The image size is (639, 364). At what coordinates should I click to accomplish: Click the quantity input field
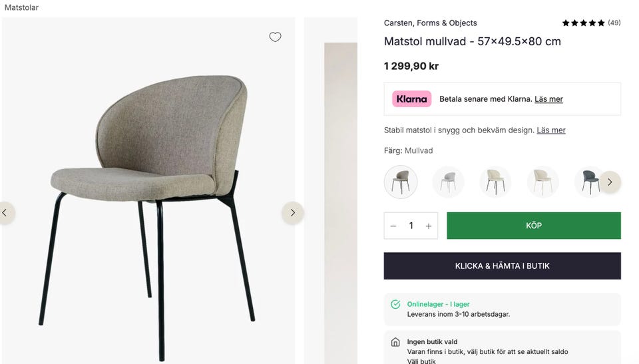[x=411, y=226]
